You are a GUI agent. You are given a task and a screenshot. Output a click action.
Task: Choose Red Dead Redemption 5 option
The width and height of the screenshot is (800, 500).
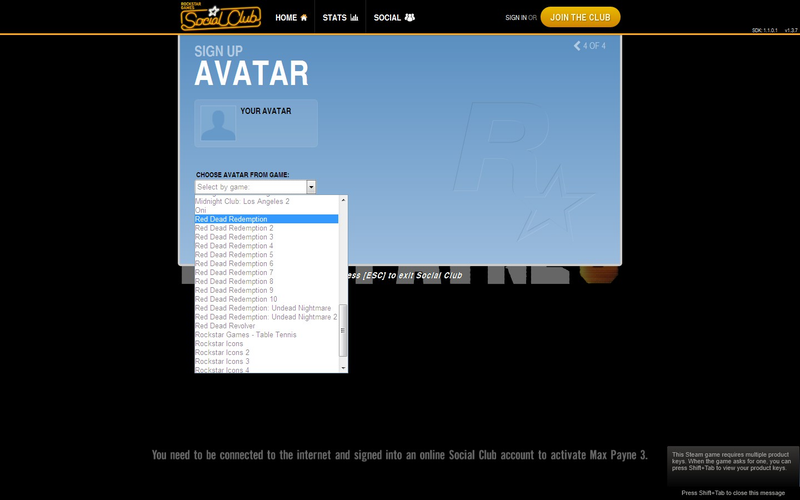(x=266, y=255)
